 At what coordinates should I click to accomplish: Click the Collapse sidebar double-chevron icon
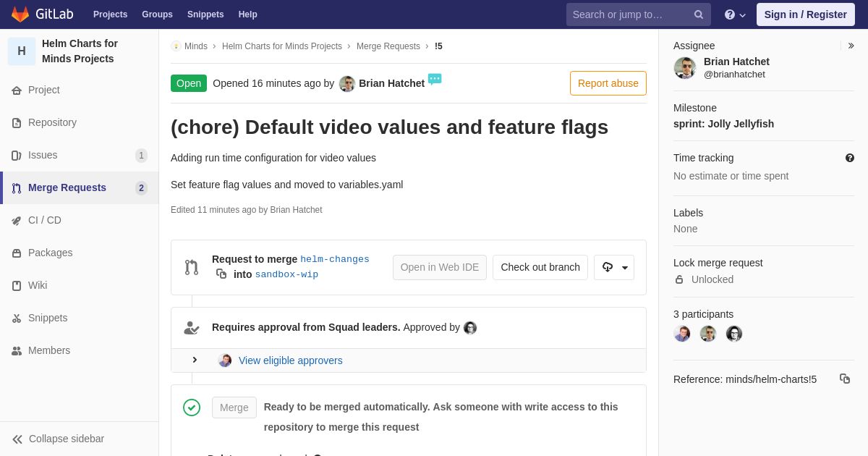point(17,439)
